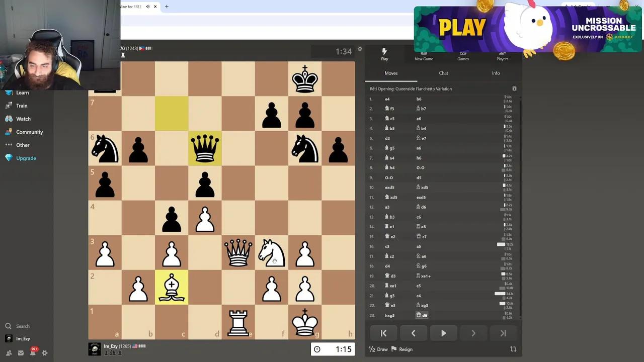Screen dimensions: 644x362
Task: Select the white queen on e3
Action: [x=238, y=252]
